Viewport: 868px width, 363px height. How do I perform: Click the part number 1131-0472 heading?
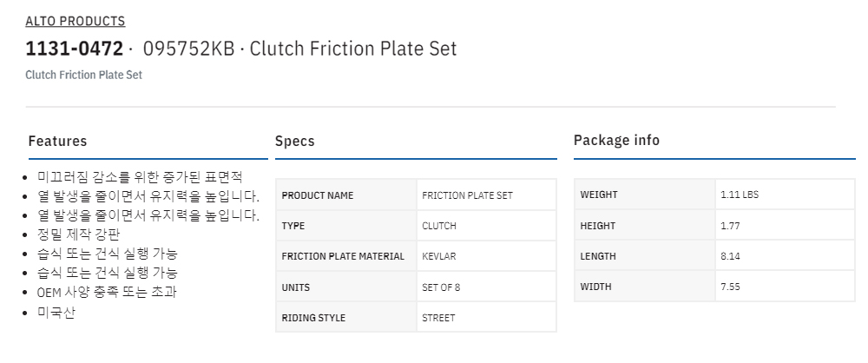[x=74, y=49]
